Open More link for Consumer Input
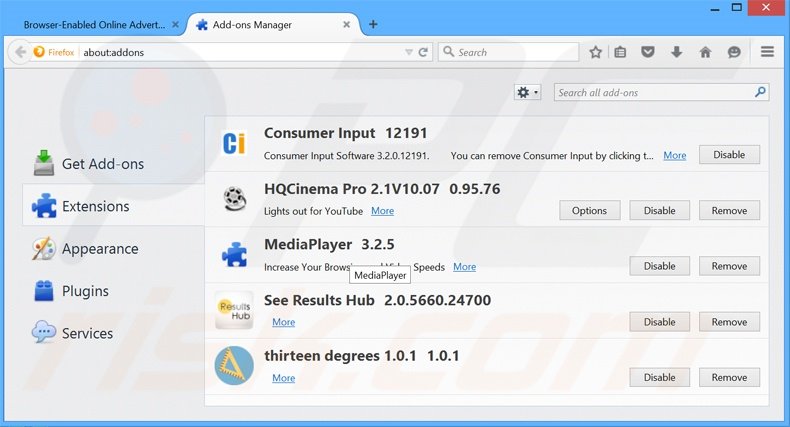The height and width of the screenshot is (427, 790). (675, 156)
